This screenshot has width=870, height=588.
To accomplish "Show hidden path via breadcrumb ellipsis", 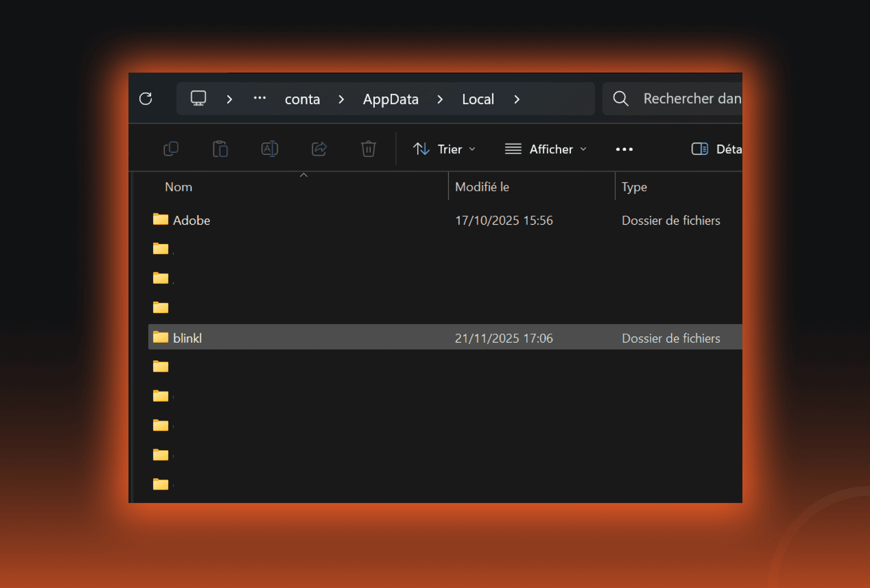I will (260, 98).
